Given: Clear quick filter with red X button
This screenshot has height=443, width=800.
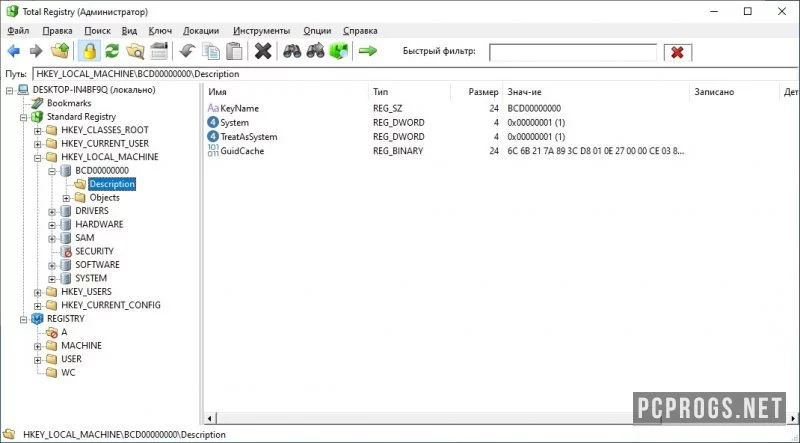Looking at the screenshot, I should [678, 53].
